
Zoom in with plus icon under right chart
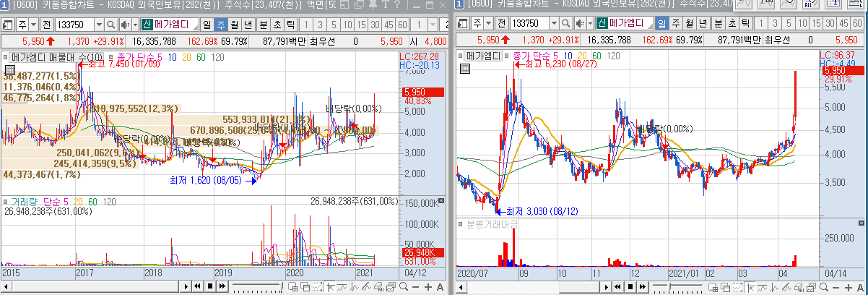pos(848,286)
